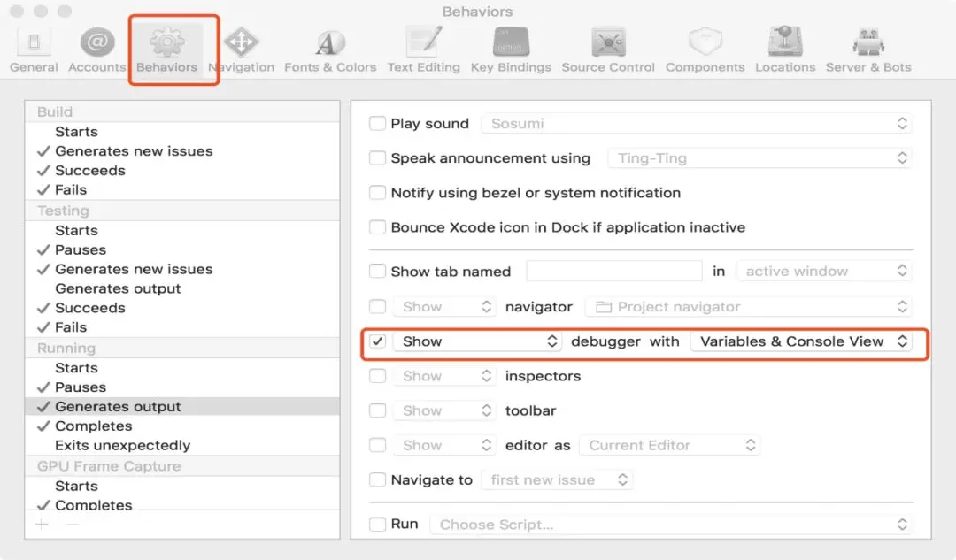Open Locations preferences pane

785,50
